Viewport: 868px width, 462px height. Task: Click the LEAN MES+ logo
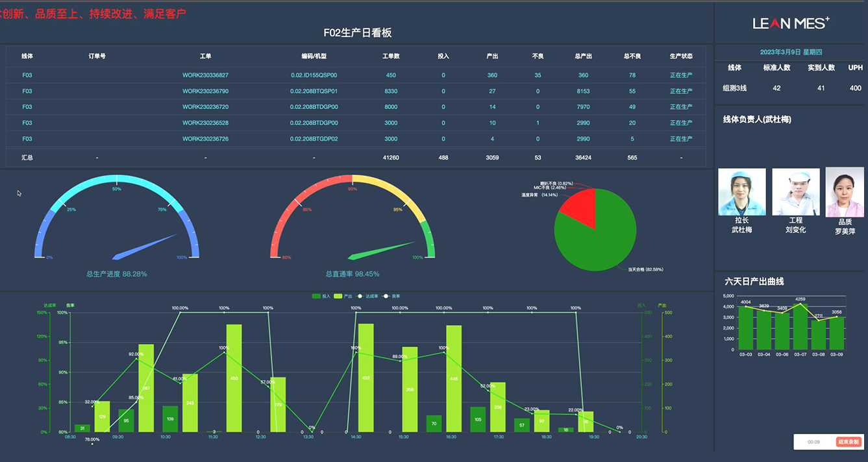coord(791,23)
